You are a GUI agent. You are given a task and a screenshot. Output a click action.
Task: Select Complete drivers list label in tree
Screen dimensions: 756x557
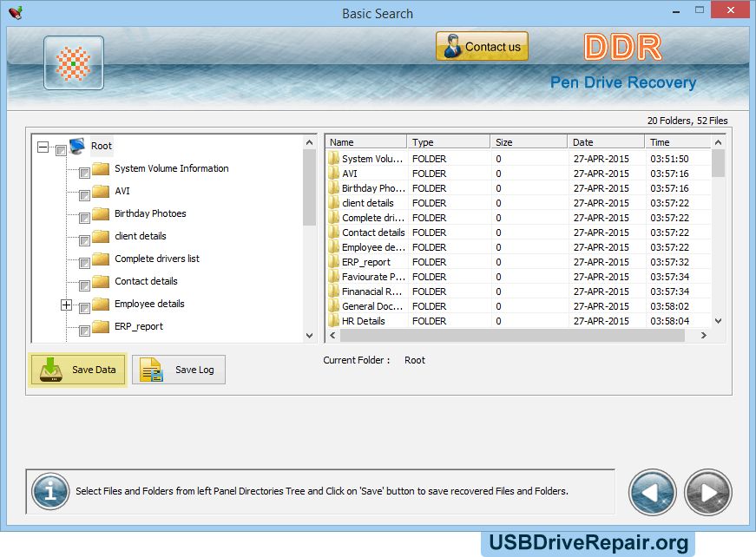157,259
